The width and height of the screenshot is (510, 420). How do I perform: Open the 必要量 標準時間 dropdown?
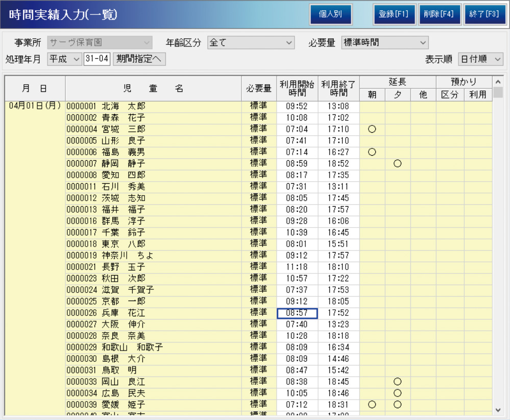(x=385, y=43)
